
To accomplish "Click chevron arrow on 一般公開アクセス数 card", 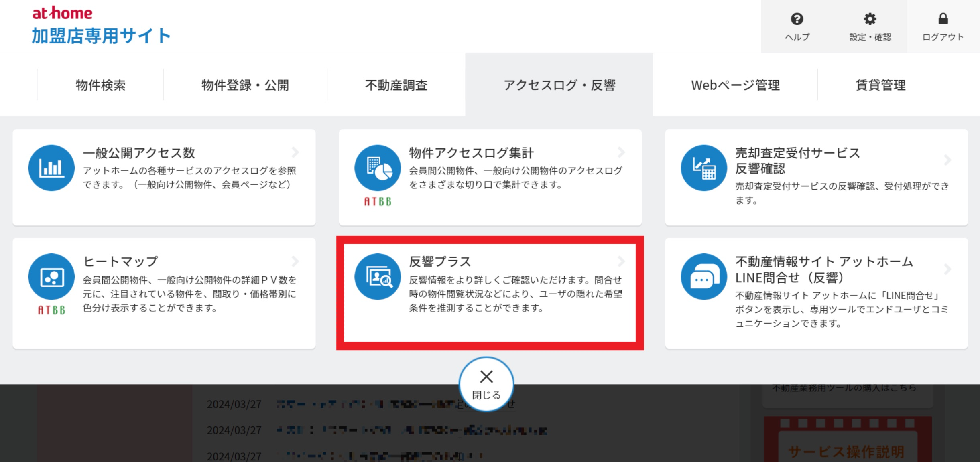I will (295, 152).
